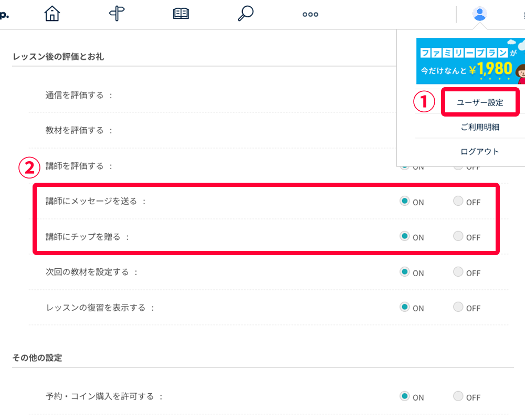
Task: Set 講師にチップを贈る to ON
Action: click(x=405, y=236)
